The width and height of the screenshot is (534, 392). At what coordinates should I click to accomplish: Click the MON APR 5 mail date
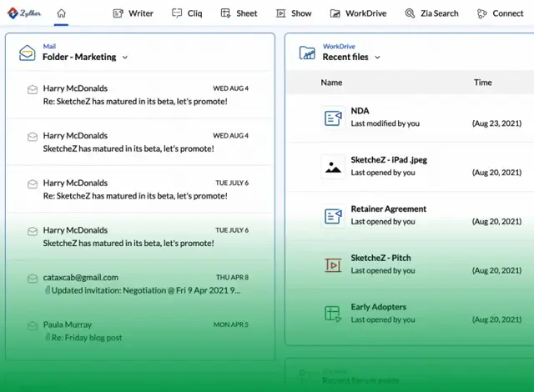tap(231, 324)
